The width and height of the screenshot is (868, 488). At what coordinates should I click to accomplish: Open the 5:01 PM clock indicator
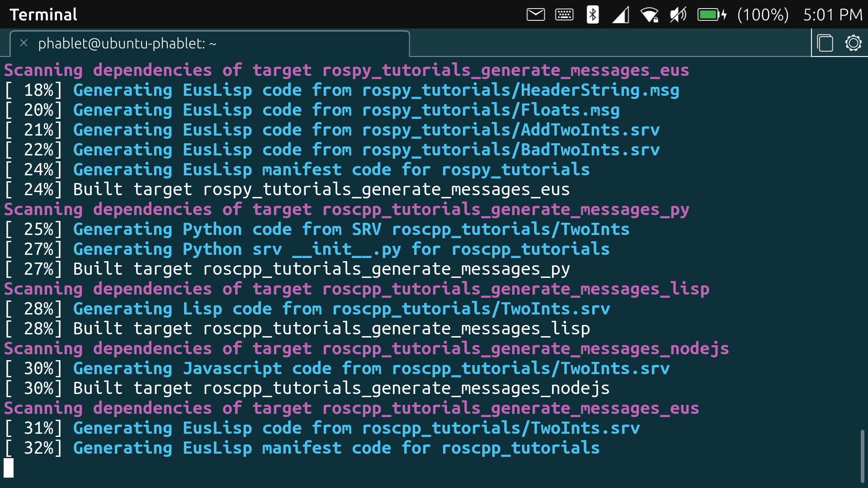pos(832,15)
